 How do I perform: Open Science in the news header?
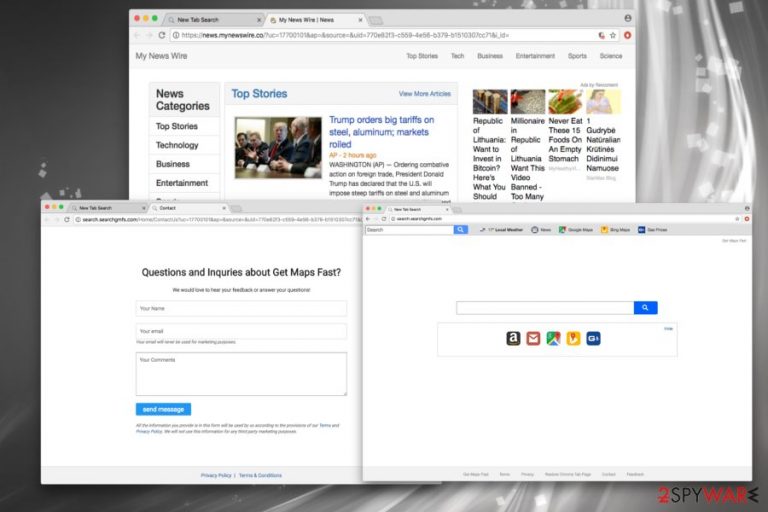(611, 56)
